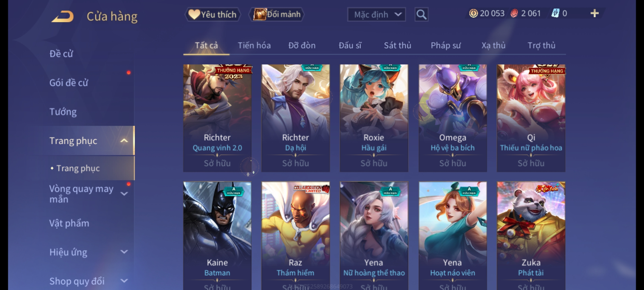644x290 pixels.
Task: Switch to the Sát thủ tab
Action: [397, 45]
